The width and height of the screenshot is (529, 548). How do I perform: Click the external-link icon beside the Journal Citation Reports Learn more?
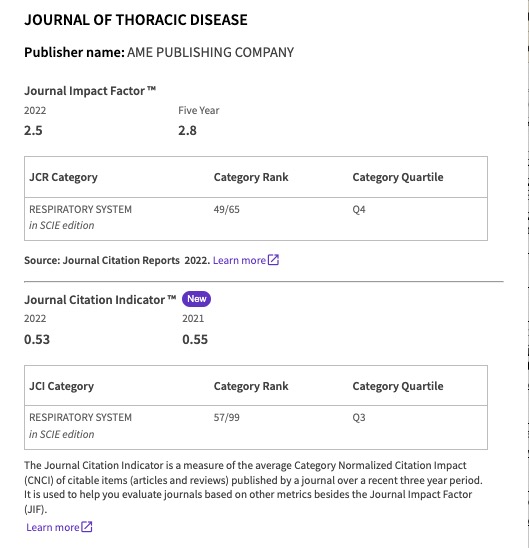coord(273,260)
